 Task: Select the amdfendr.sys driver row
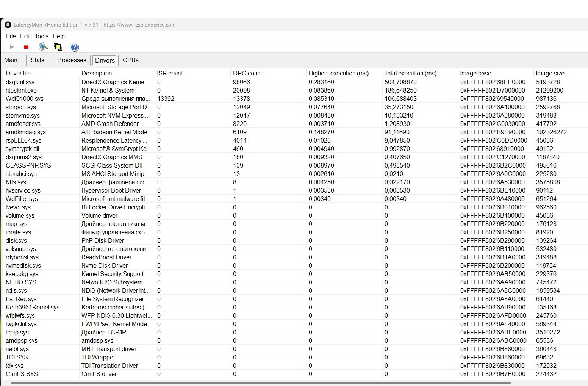click(296, 124)
